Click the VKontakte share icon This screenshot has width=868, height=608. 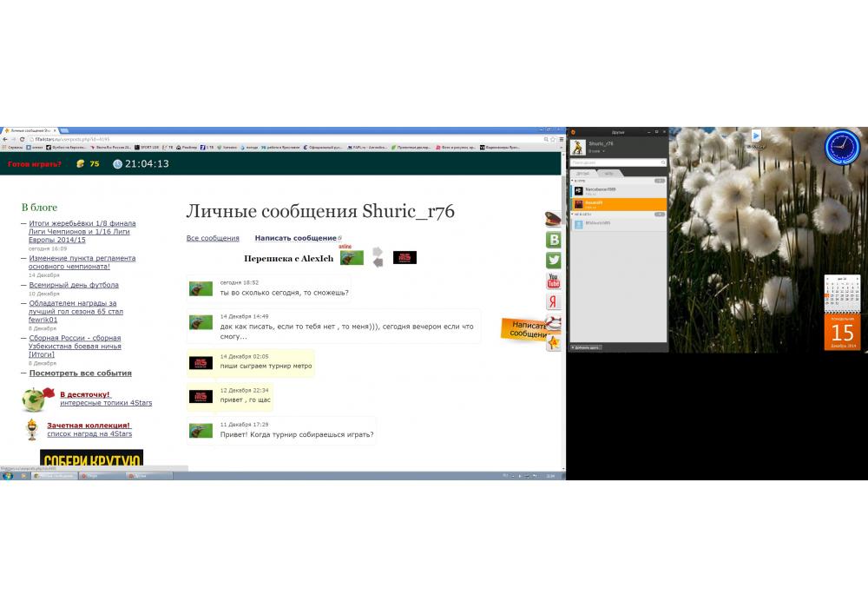(553, 241)
